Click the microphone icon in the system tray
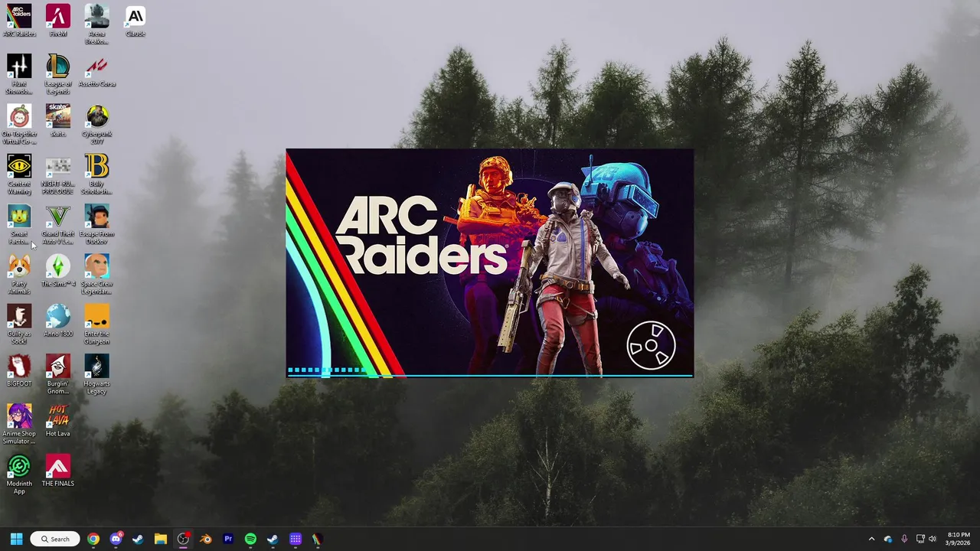This screenshot has width=980, height=551. pyautogui.click(x=904, y=539)
